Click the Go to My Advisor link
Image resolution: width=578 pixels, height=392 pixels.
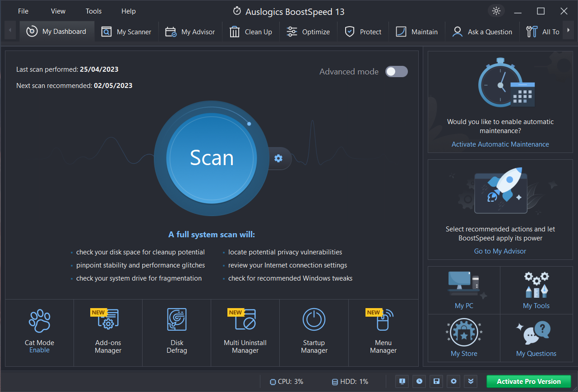pos(500,251)
